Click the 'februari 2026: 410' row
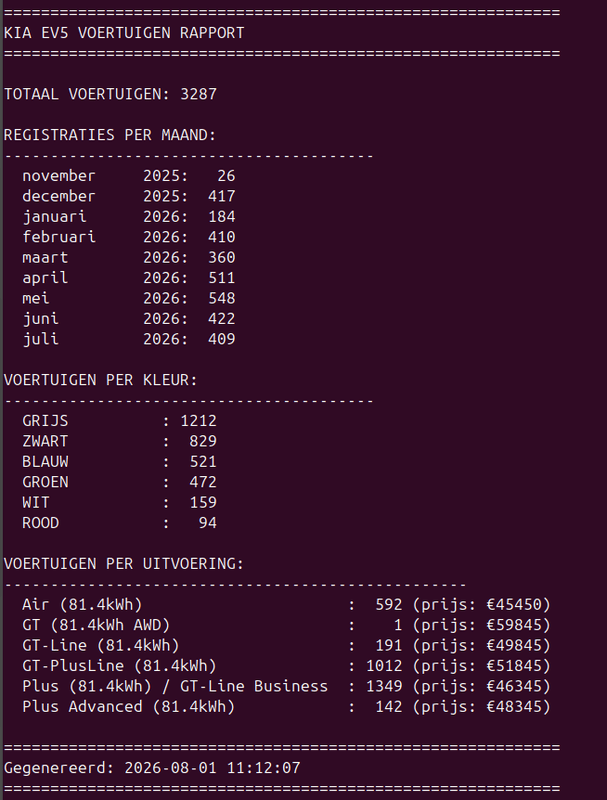Viewport: 607px width, 800px height. (x=129, y=237)
